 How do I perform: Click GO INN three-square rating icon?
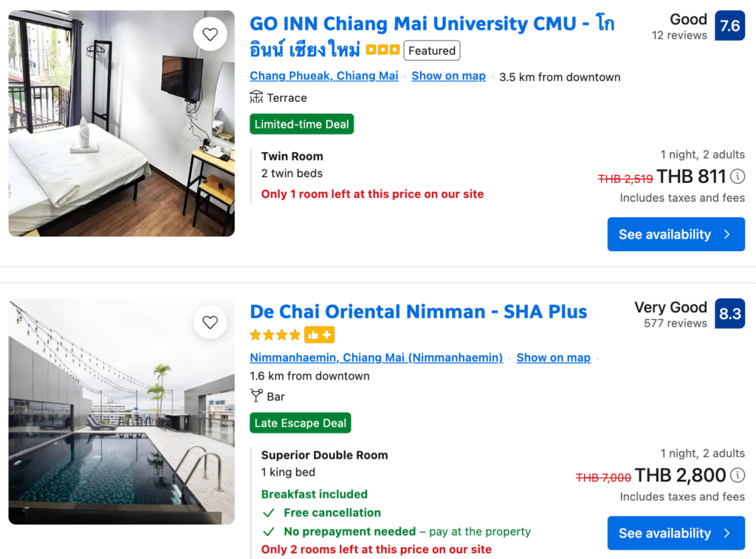[382, 50]
